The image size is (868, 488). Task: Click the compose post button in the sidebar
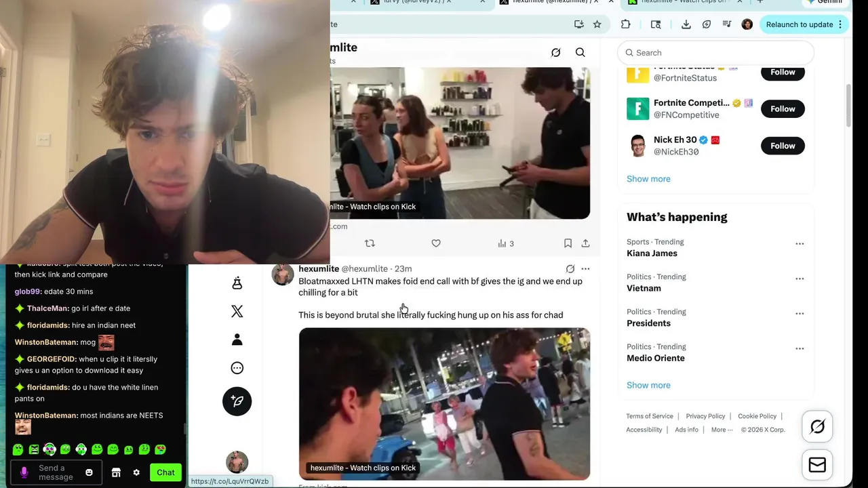(x=237, y=401)
